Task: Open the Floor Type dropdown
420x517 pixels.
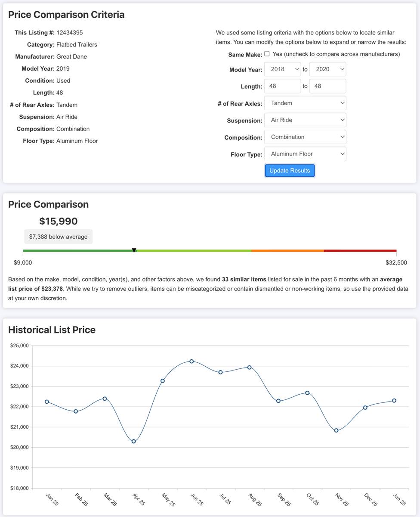Action: point(305,154)
